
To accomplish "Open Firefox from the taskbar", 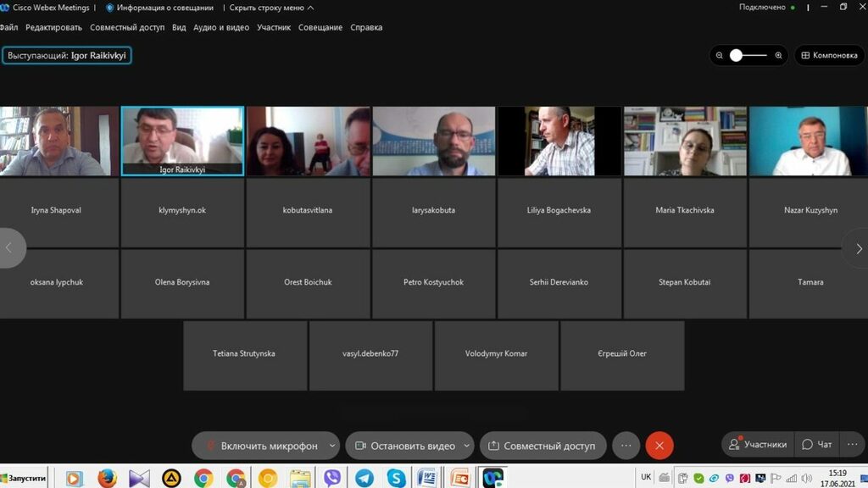I will (x=107, y=478).
